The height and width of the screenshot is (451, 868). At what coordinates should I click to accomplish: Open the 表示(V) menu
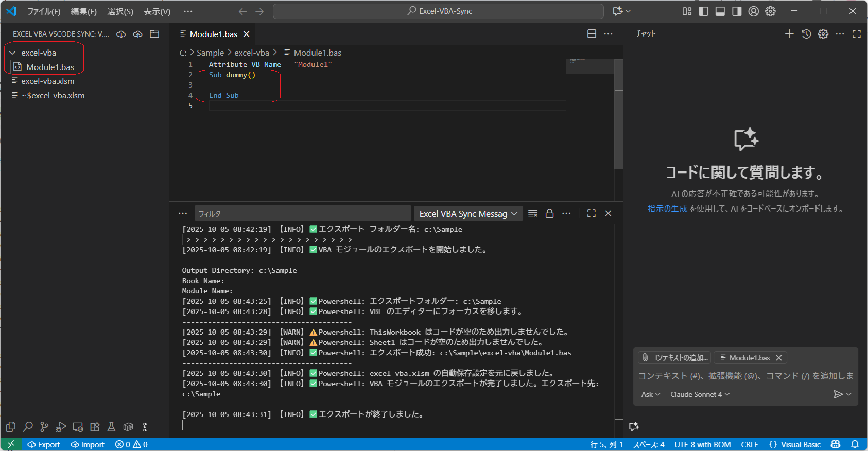pos(157,11)
